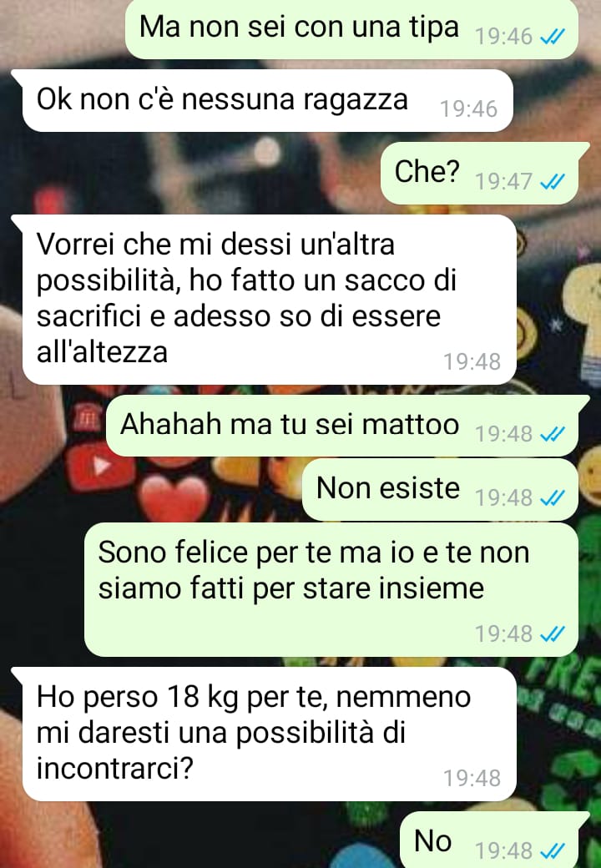Screen dimensions: 601x868
Task: Tap the timestamp under "all'altezza"
Action: [472, 362]
